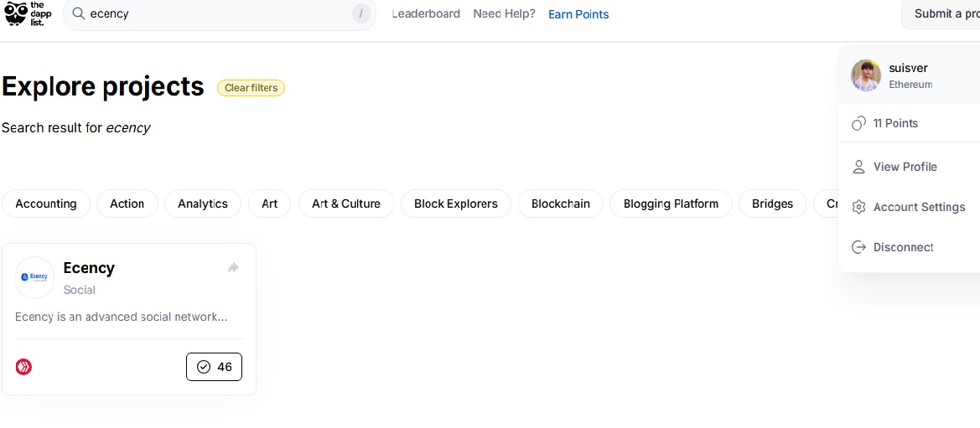Click the red Hive chain icon
Image resolution: width=980 pixels, height=428 pixels.
coord(23,367)
